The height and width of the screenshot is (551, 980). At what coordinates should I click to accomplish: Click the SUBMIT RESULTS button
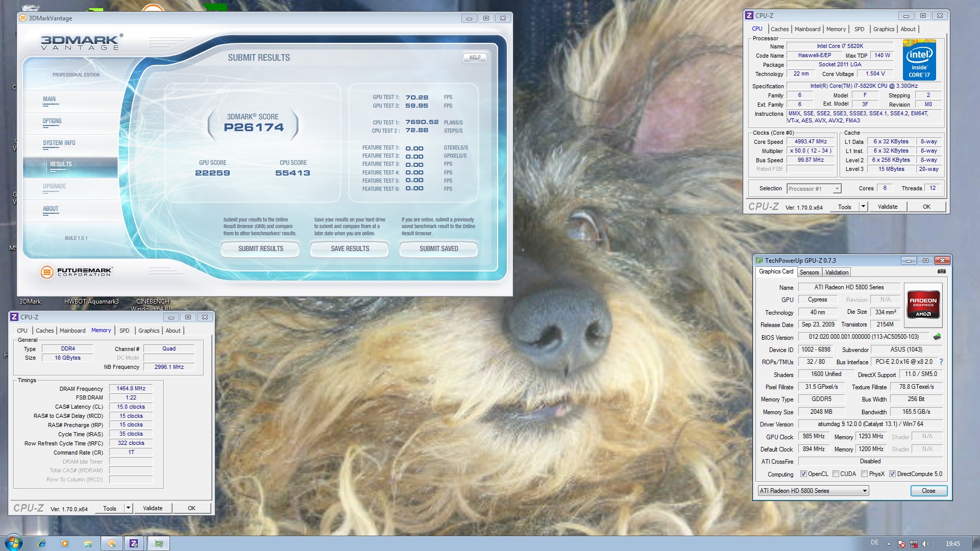tap(261, 249)
